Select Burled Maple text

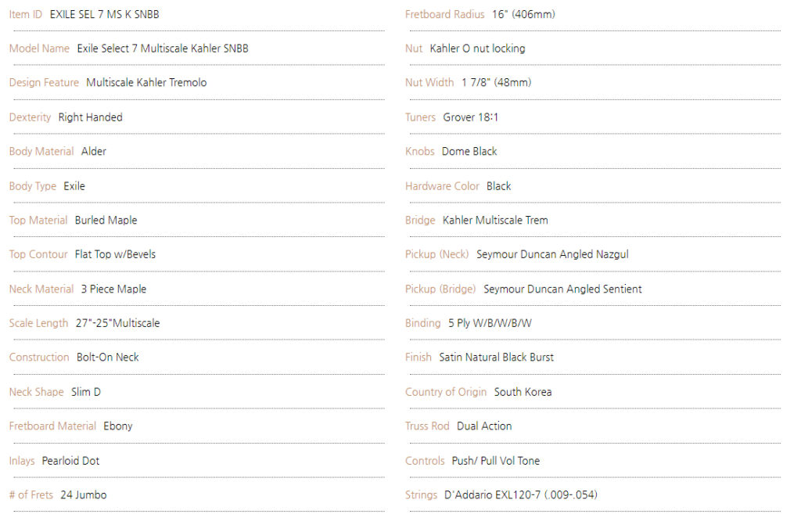pos(106,221)
